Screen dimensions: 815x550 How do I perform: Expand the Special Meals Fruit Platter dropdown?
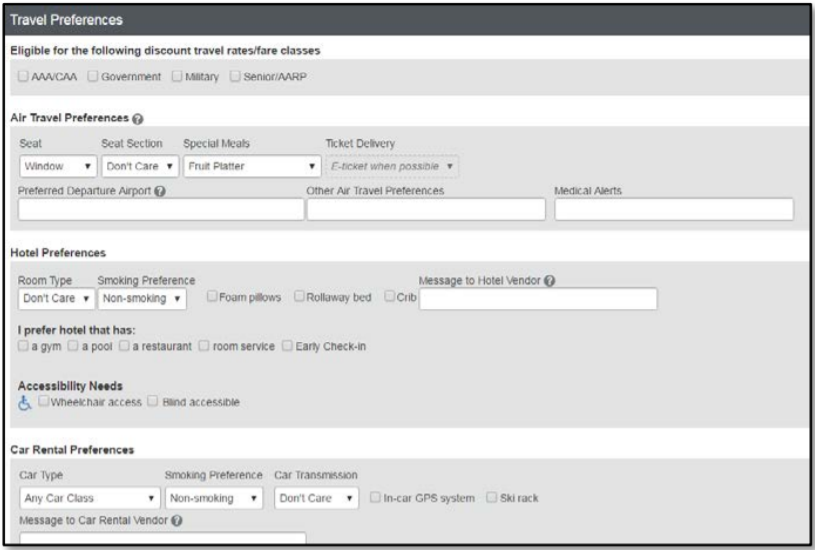252,166
